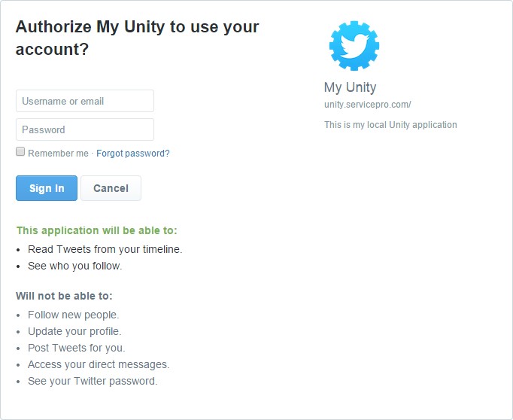
Task: Focus the Username or email field
Action: (85, 101)
